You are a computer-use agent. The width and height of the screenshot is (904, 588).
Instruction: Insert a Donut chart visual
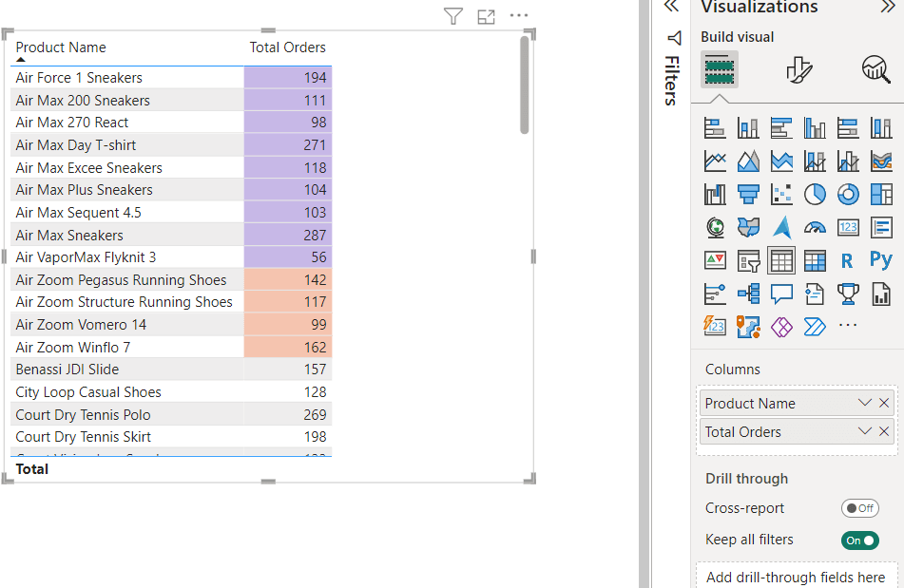tap(848, 195)
